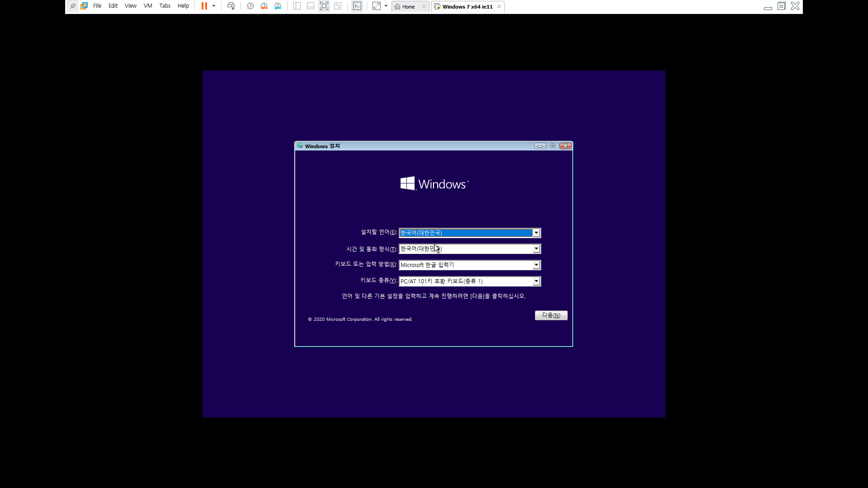Screen dimensions: 868x488
Task: Revert to the previous snapshot
Action: pyautogui.click(x=264, y=6)
